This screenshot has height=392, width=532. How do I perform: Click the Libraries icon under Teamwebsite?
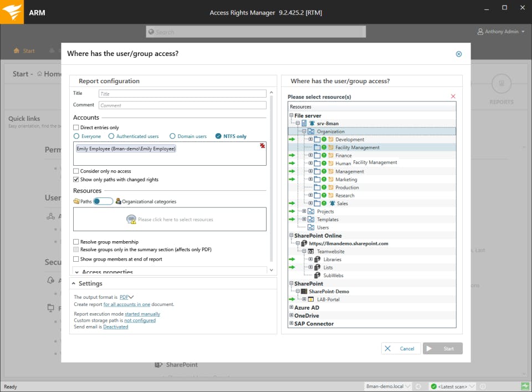click(317, 259)
